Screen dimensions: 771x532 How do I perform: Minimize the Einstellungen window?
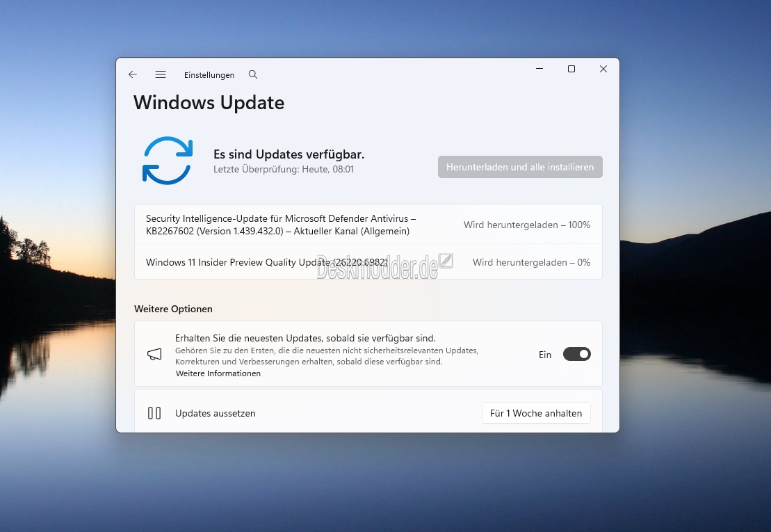click(539, 69)
